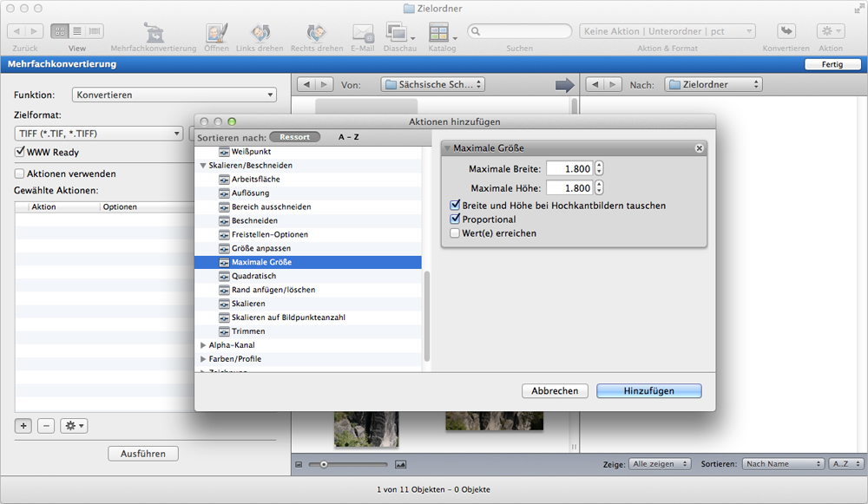Image resolution: width=868 pixels, height=504 pixels.
Task: Enable Wert(e) erreichen checkbox
Action: point(455,232)
